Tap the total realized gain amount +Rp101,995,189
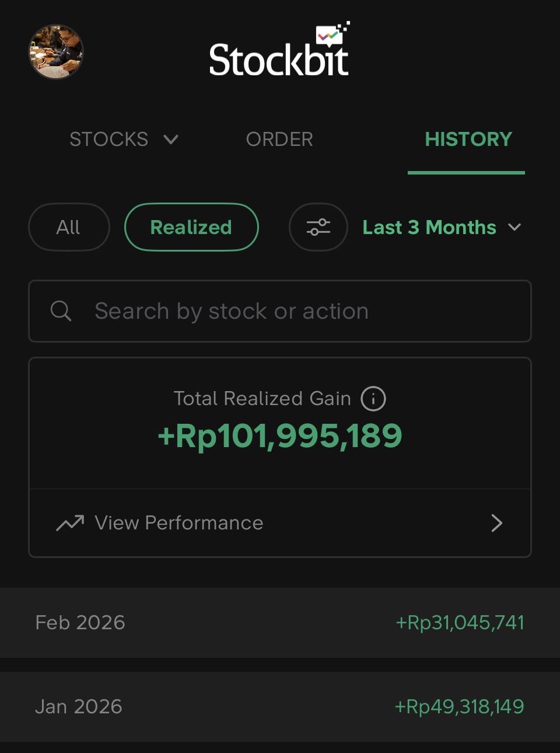 [280, 436]
